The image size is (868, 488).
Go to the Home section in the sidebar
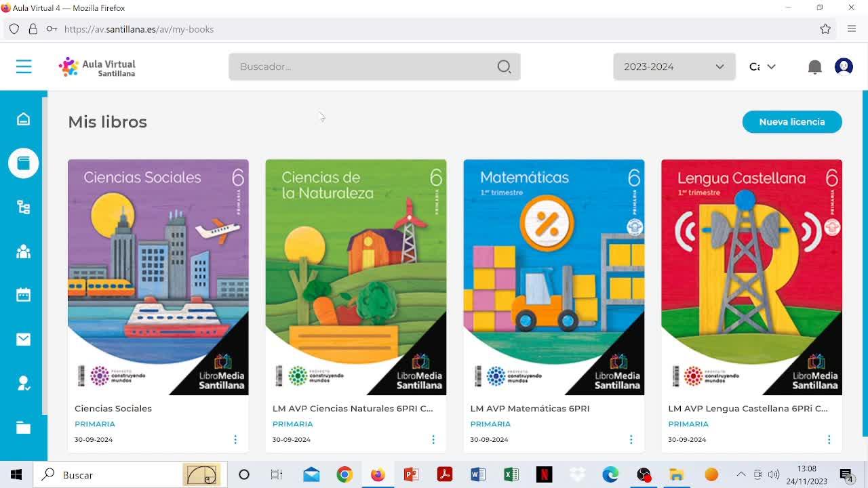(x=24, y=119)
